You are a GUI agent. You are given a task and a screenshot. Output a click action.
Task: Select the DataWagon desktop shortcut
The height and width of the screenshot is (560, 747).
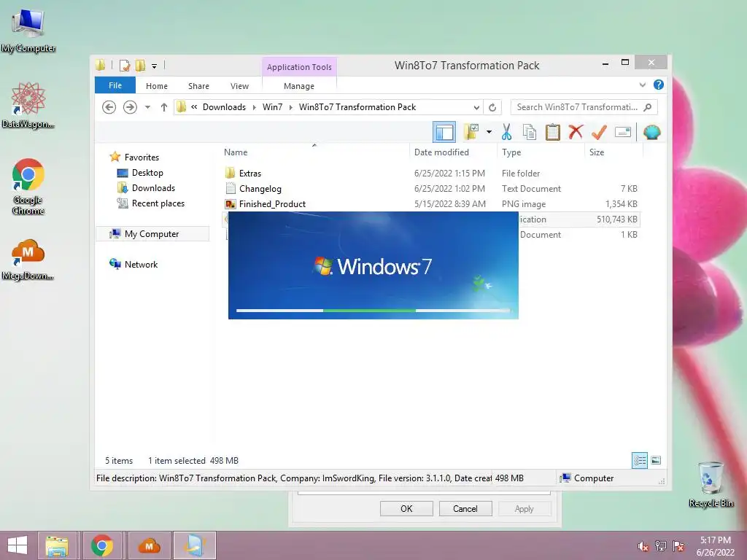28,106
